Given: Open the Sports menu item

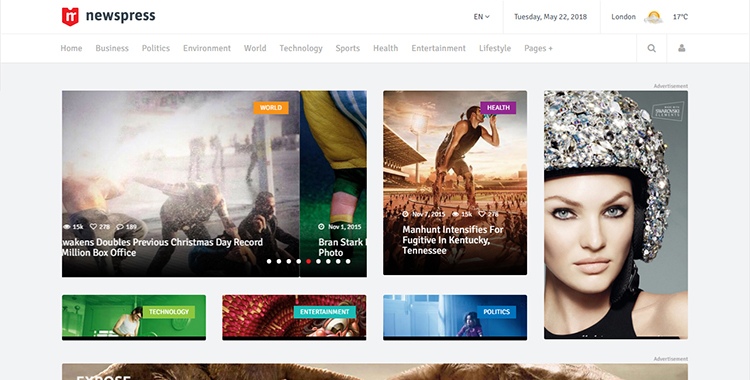Looking at the screenshot, I should pyautogui.click(x=348, y=48).
